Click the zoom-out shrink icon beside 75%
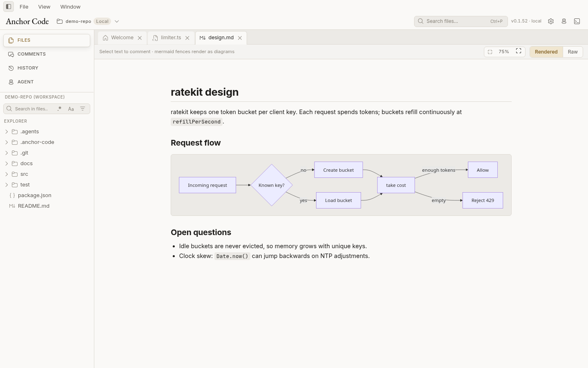Viewport: 588px width, 368px height. 490,52
